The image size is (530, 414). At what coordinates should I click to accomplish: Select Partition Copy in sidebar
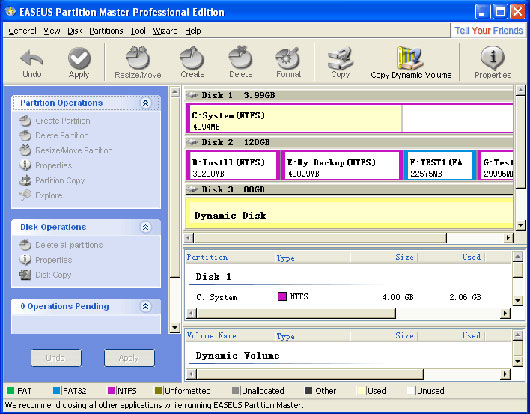tap(52, 180)
